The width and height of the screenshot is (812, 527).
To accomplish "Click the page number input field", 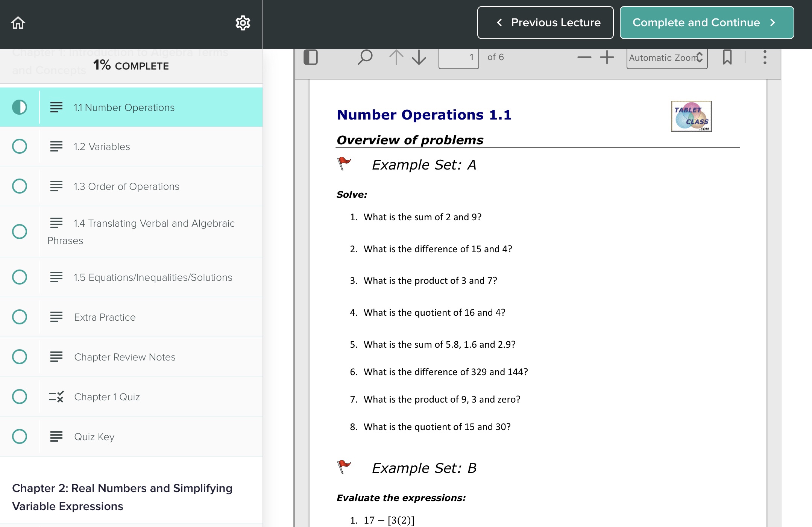I will coord(459,57).
